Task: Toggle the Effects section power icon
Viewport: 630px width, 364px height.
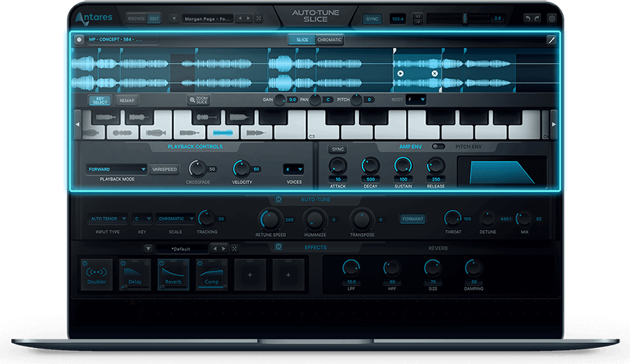Action: 278,247
